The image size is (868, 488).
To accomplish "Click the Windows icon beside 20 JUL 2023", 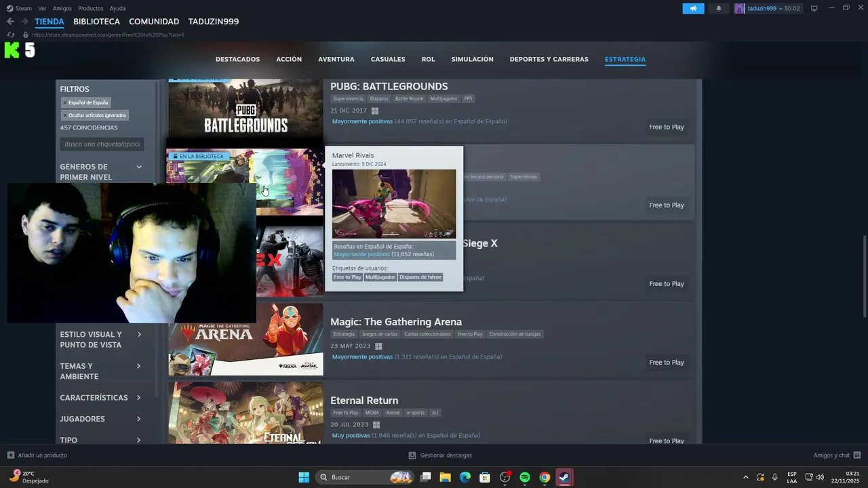I will point(376,424).
